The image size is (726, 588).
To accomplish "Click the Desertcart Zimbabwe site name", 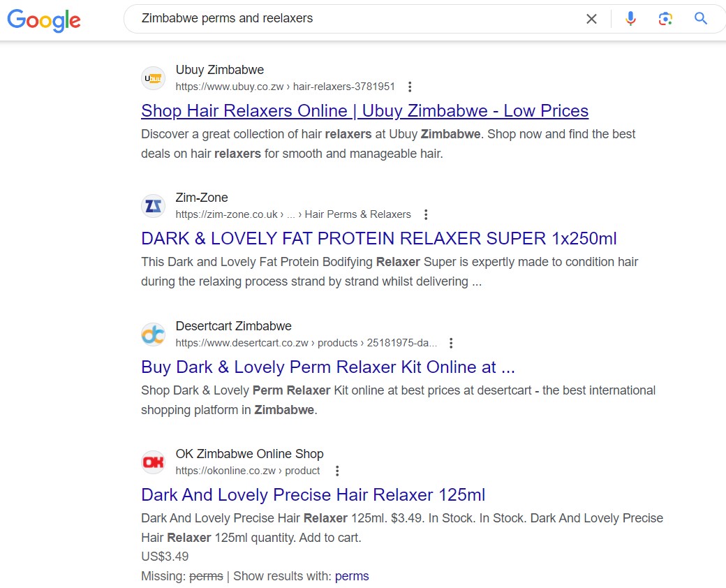I will pyautogui.click(x=233, y=326).
